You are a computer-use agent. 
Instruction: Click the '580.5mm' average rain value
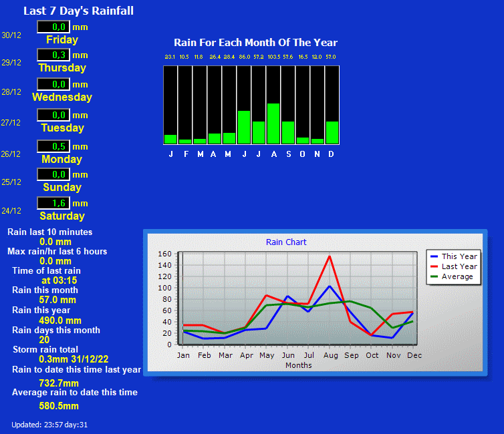pyautogui.click(x=59, y=406)
